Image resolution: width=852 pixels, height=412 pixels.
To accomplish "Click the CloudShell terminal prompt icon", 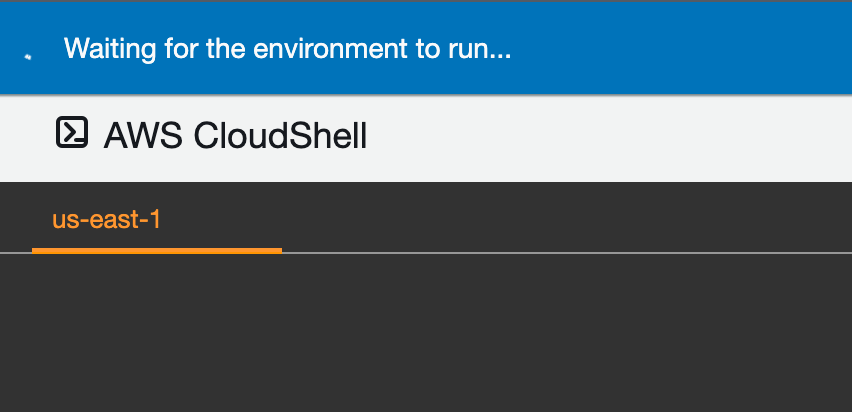I will pyautogui.click(x=72, y=132).
